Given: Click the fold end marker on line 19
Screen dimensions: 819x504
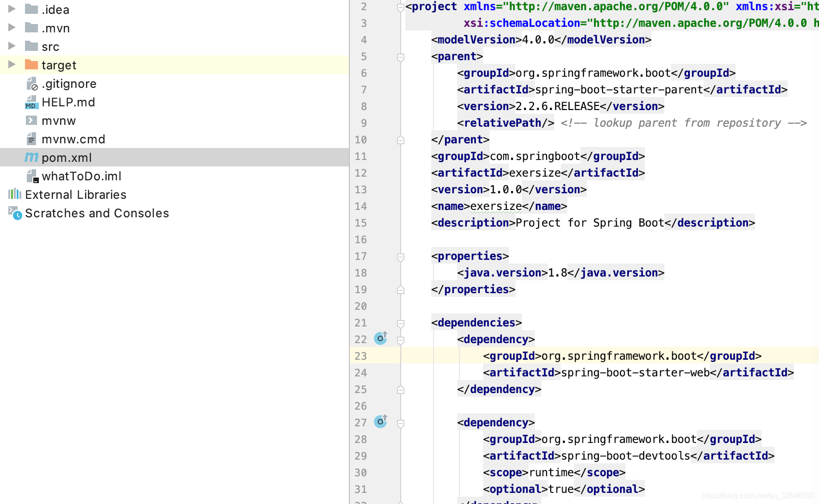Looking at the screenshot, I should pyautogui.click(x=401, y=289).
